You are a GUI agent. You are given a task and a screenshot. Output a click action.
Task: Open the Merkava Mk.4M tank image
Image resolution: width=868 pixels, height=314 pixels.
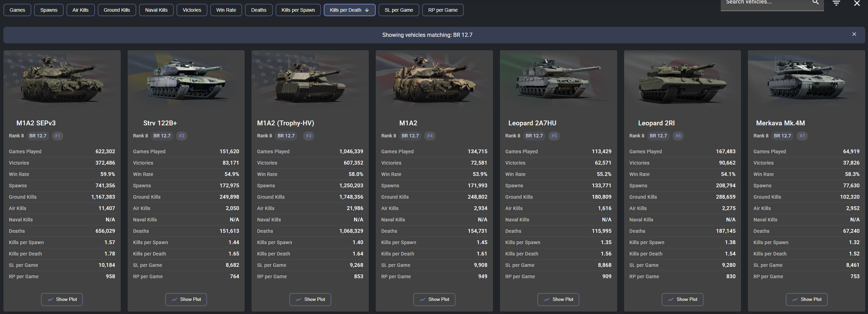tap(807, 80)
